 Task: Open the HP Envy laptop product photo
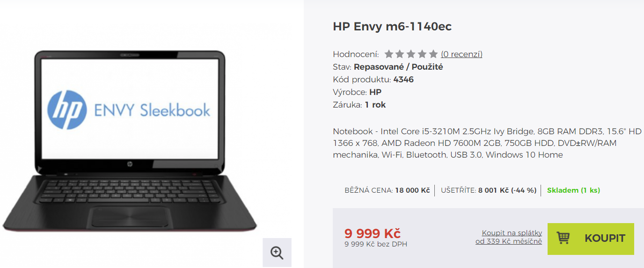point(130,140)
